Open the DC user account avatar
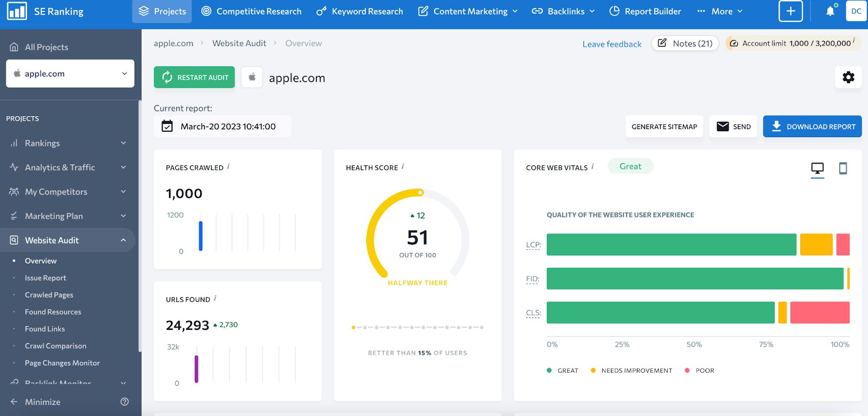 (x=856, y=11)
